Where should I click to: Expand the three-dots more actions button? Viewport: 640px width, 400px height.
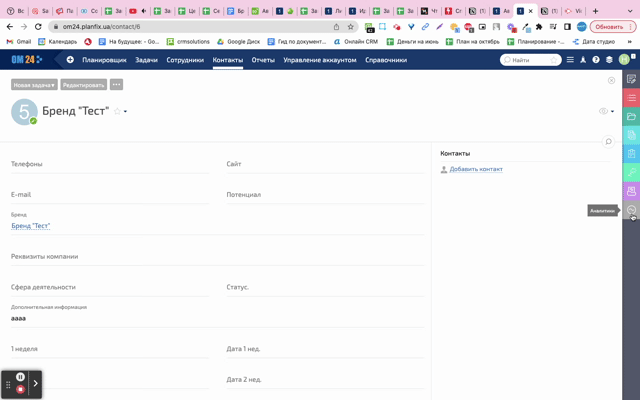pos(116,85)
